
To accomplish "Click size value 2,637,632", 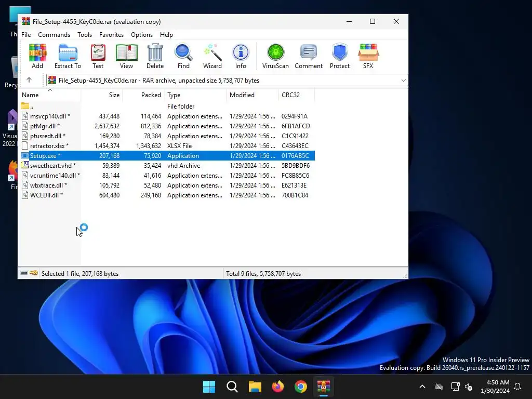I will 107,126.
